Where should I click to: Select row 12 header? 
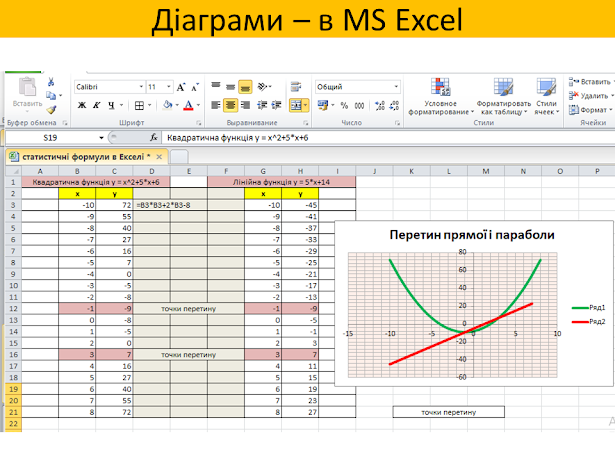[13, 309]
